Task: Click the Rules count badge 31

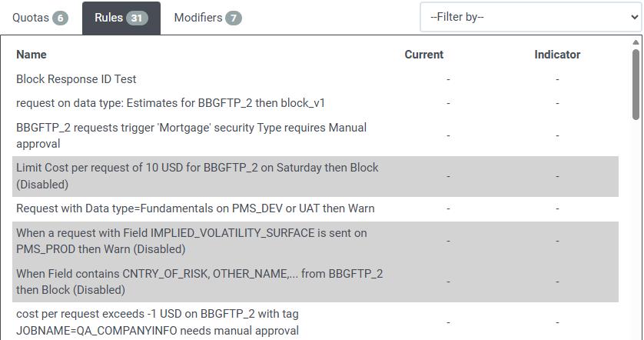Action: tap(137, 18)
